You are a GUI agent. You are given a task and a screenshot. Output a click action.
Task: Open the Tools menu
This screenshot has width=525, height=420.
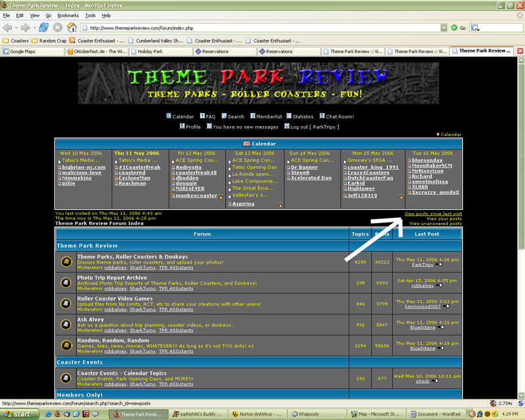click(90, 15)
